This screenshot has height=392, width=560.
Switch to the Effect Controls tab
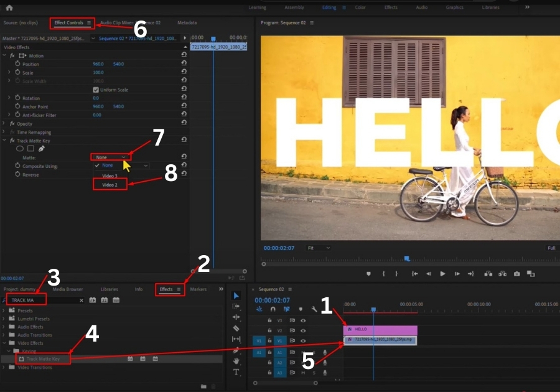[69, 22]
